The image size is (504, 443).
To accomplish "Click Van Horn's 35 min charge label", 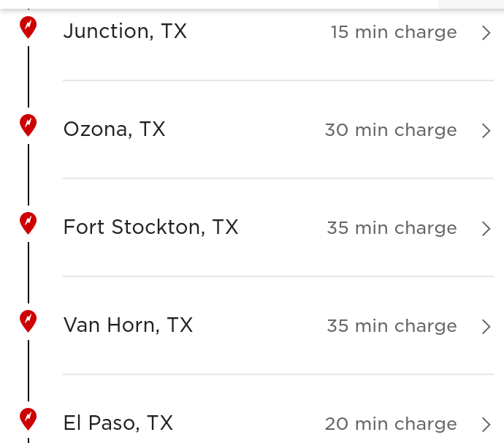I will point(392,326).
